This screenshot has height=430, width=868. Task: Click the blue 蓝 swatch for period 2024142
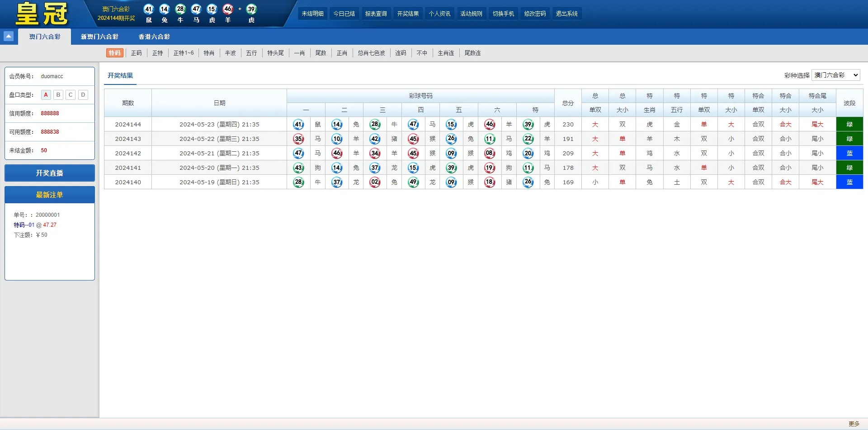click(x=849, y=154)
